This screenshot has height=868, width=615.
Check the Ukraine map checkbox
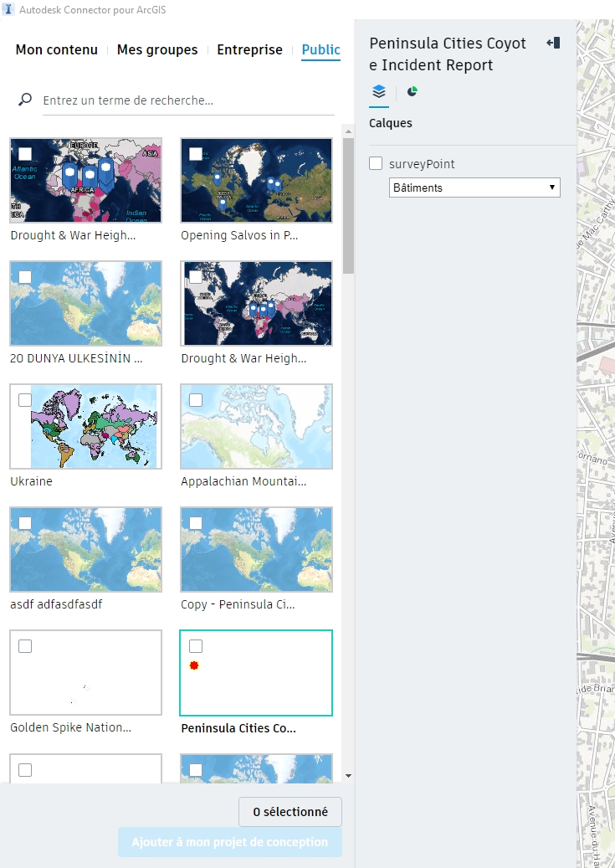point(25,399)
